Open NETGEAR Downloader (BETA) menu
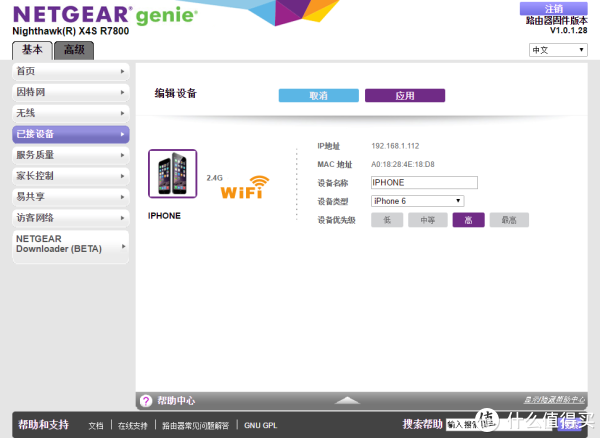Viewport: 600px width, 438px height. click(x=71, y=247)
